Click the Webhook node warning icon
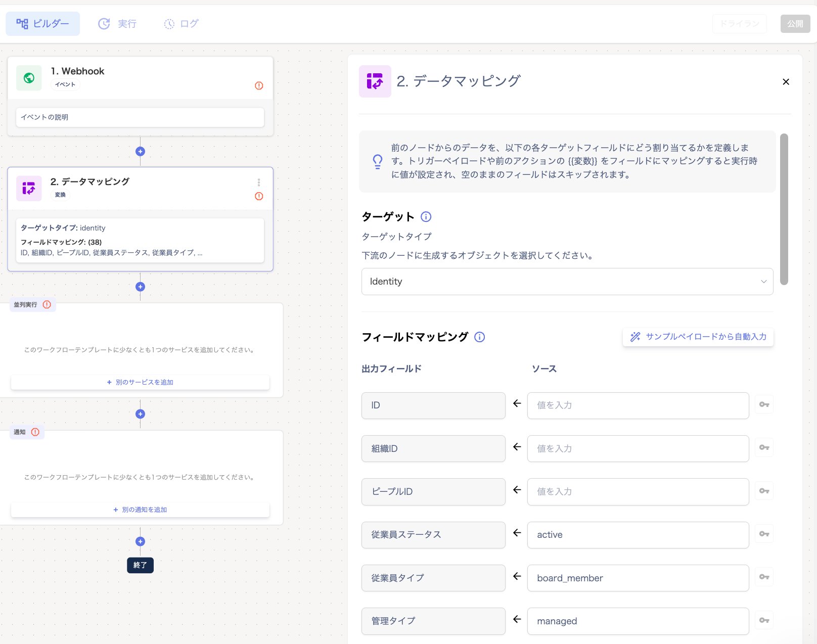Viewport: 817px width, 644px height. tap(259, 85)
